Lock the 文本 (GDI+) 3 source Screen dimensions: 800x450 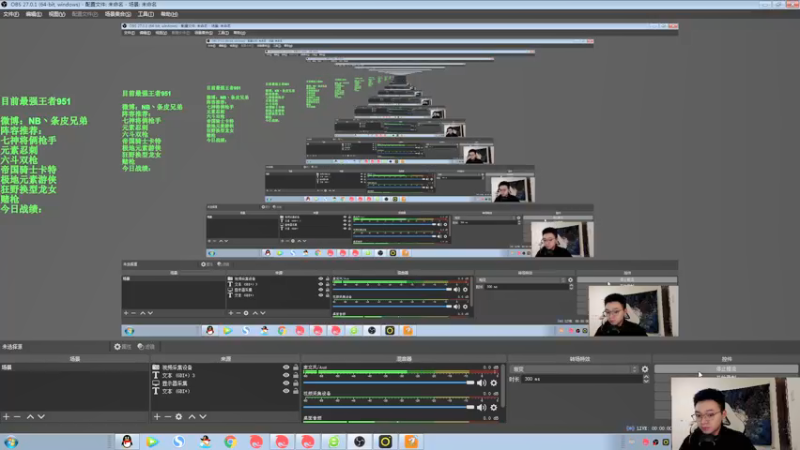pos(295,375)
